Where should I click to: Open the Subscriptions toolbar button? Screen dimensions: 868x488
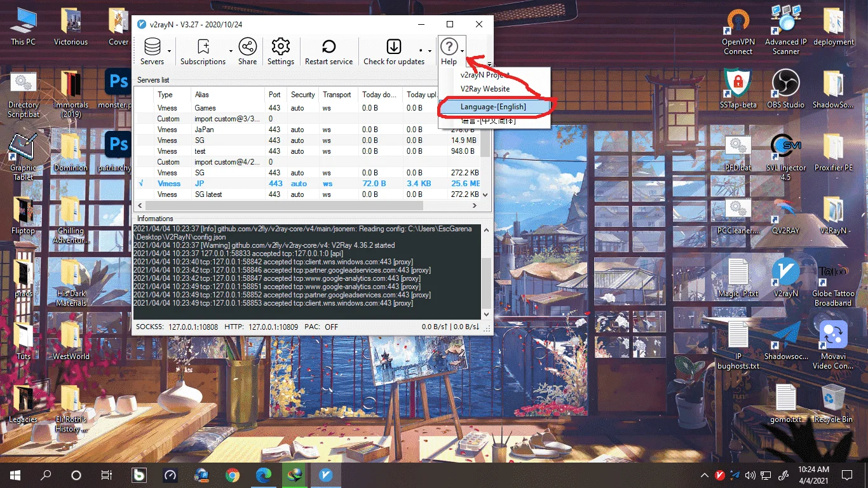[x=203, y=51]
